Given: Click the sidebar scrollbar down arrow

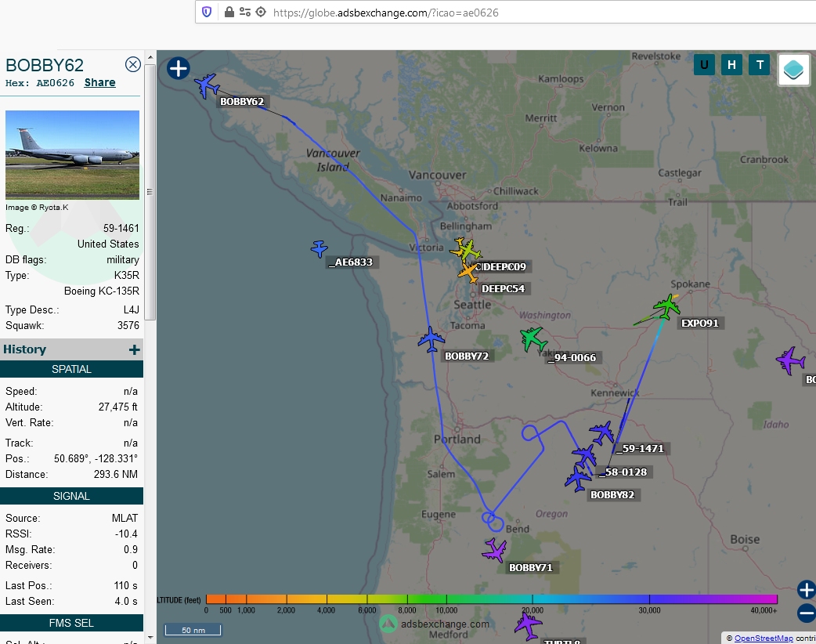Looking at the screenshot, I should point(150,637).
